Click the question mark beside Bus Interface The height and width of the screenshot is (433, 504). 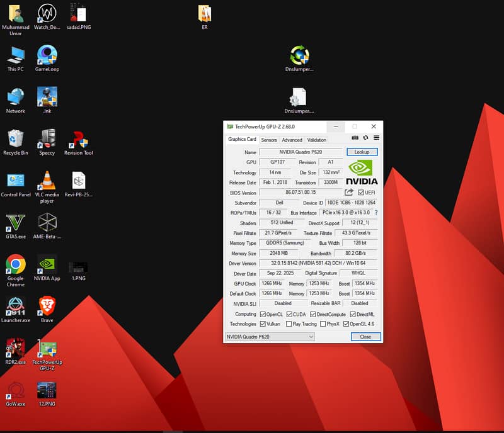tap(376, 213)
